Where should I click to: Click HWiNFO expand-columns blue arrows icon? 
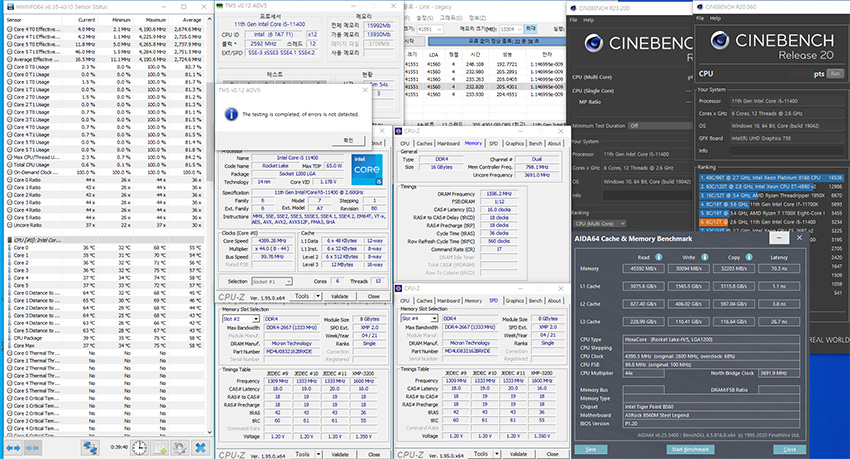(x=13, y=448)
